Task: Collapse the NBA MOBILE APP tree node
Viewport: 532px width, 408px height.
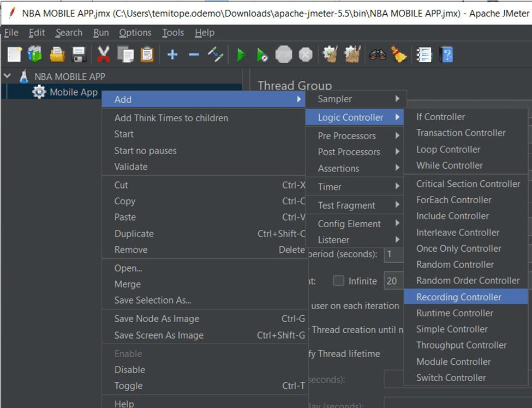Action: pos(7,76)
